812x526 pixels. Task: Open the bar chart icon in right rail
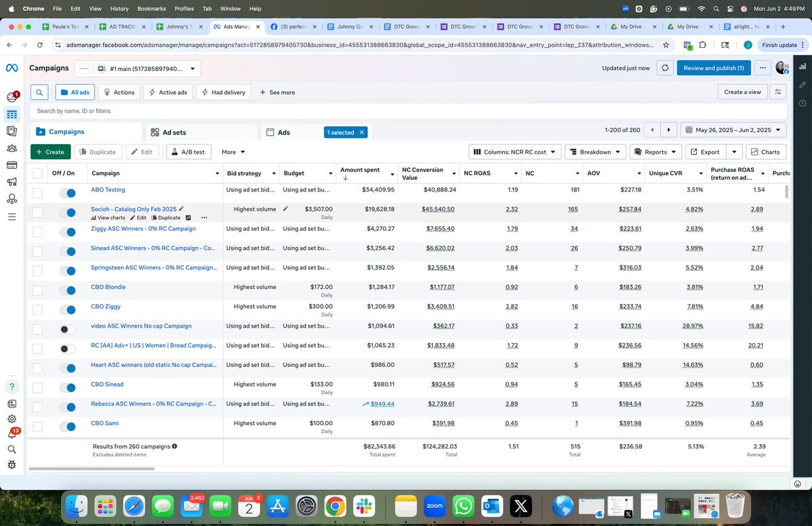(802, 66)
